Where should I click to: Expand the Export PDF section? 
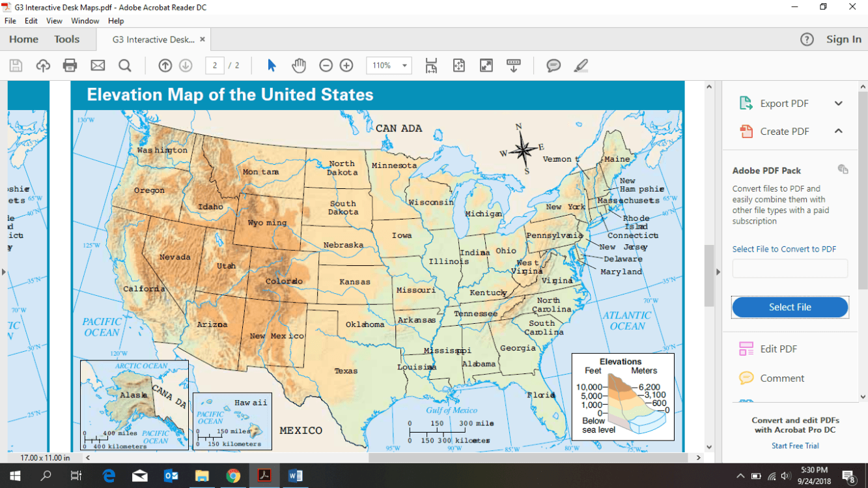pyautogui.click(x=839, y=104)
